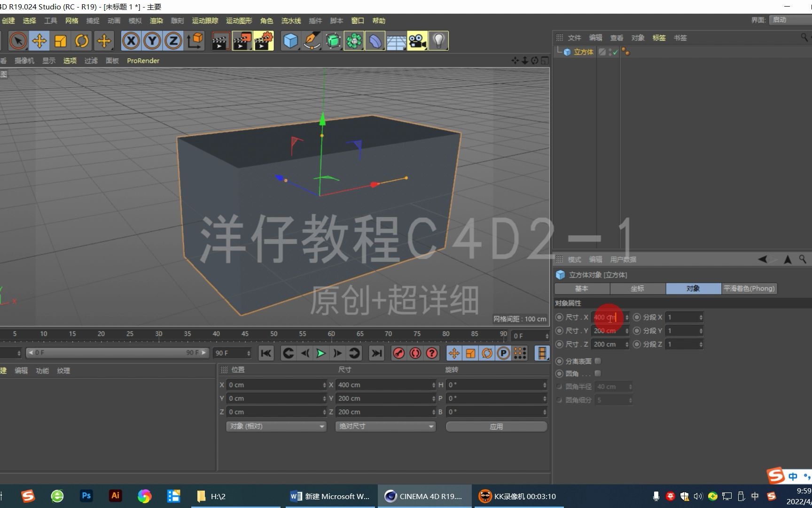Open the Subdivision Surface generator icon

click(333, 41)
